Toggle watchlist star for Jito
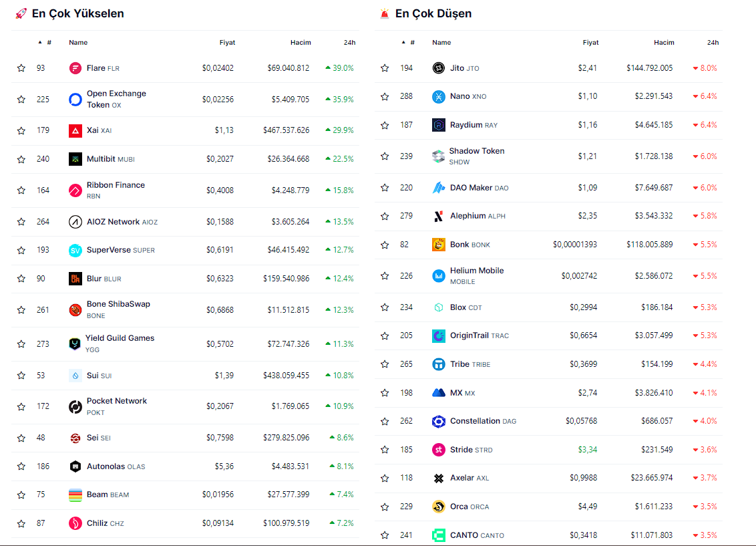The height and width of the screenshot is (546, 756). [x=385, y=68]
